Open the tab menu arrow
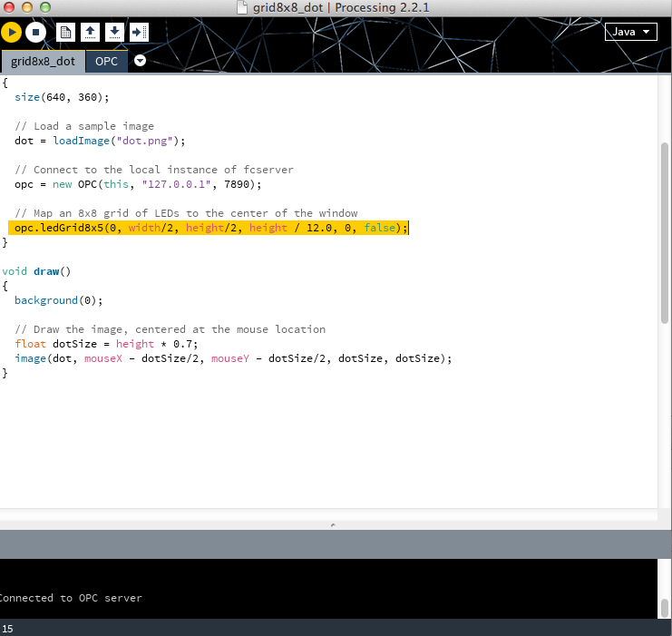Viewport: 672px width, 636px height. tap(140, 61)
